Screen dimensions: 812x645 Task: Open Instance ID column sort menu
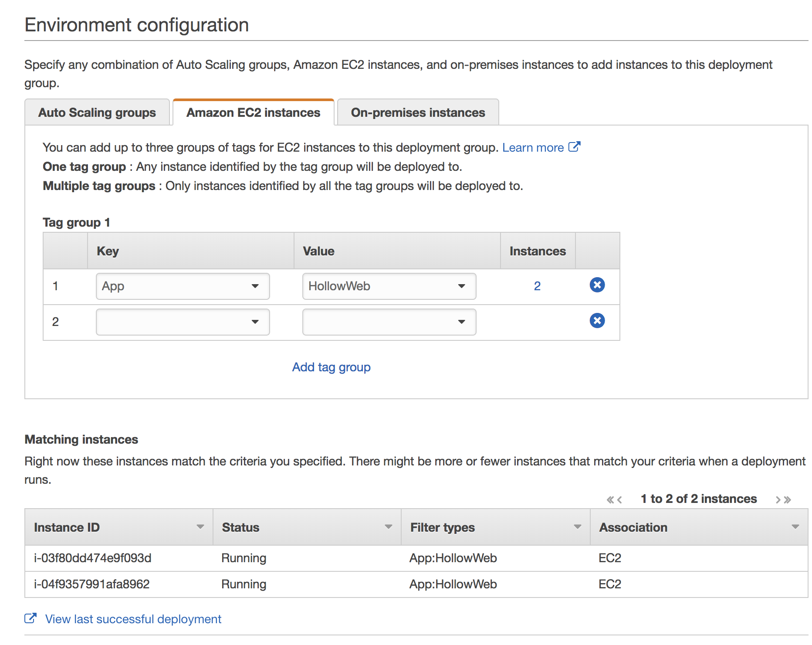pyautogui.click(x=200, y=527)
